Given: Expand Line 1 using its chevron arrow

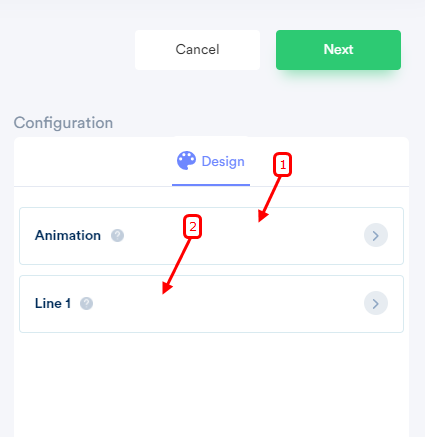Looking at the screenshot, I should click(376, 304).
